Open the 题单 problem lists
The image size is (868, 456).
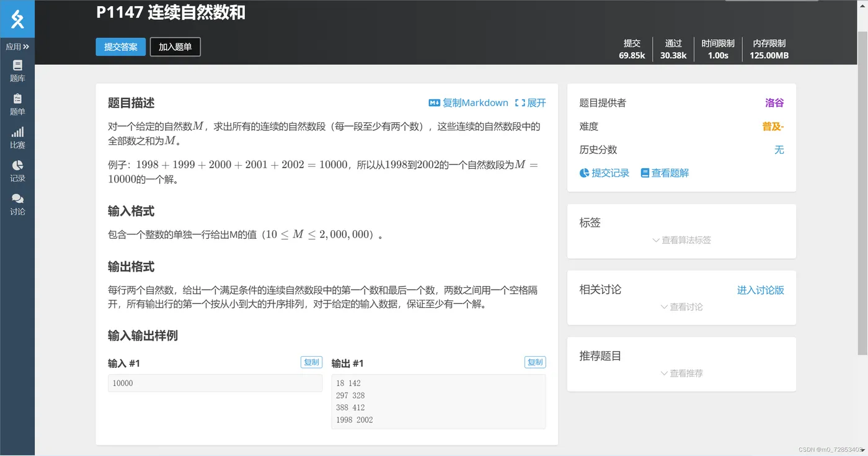tap(17, 105)
